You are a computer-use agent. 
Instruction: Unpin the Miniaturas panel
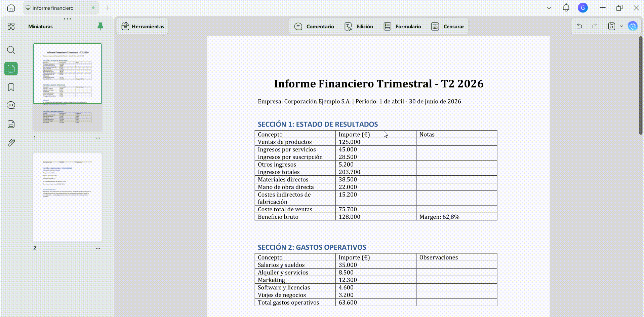click(x=100, y=26)
